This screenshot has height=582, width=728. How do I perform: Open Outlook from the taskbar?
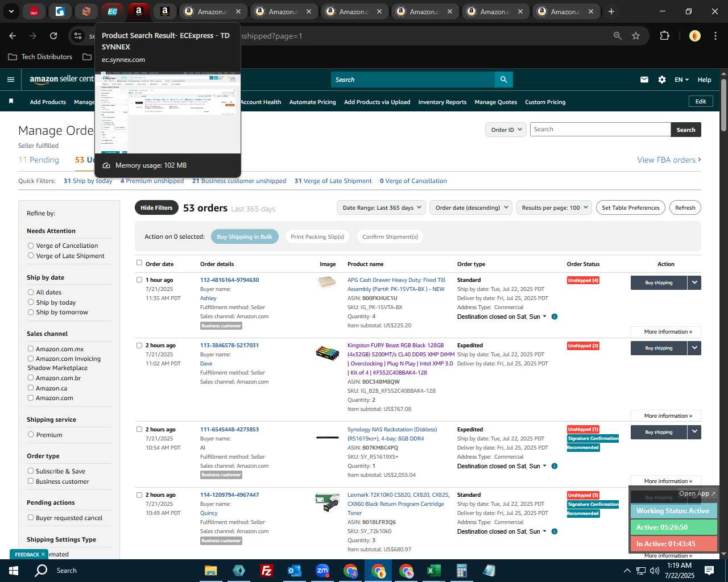(294, 571)
